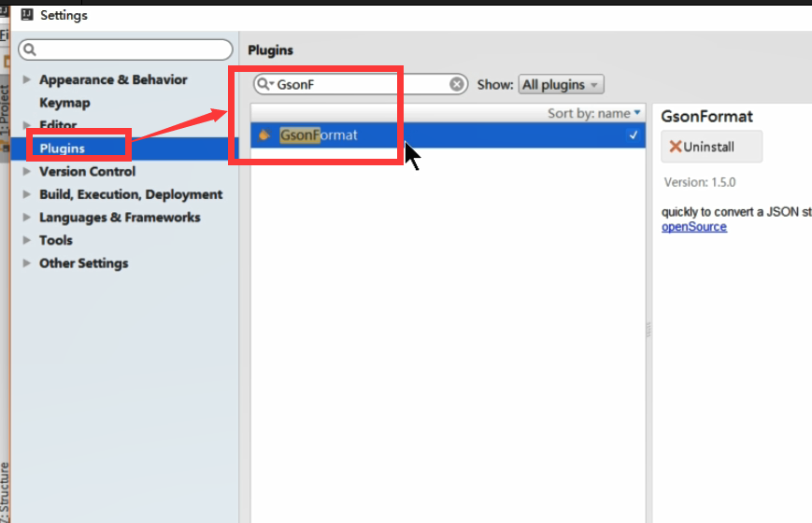Expand Other Settings section

(27, 263)
